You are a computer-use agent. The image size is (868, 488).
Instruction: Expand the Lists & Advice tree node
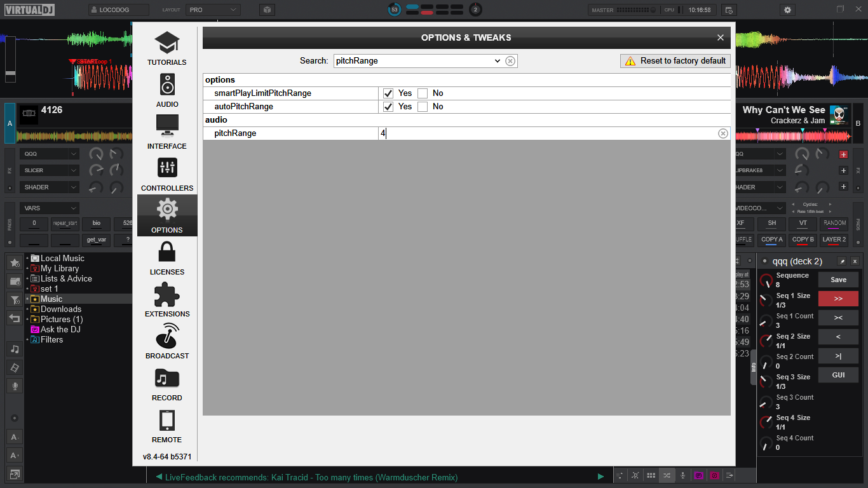pos(27,279)
